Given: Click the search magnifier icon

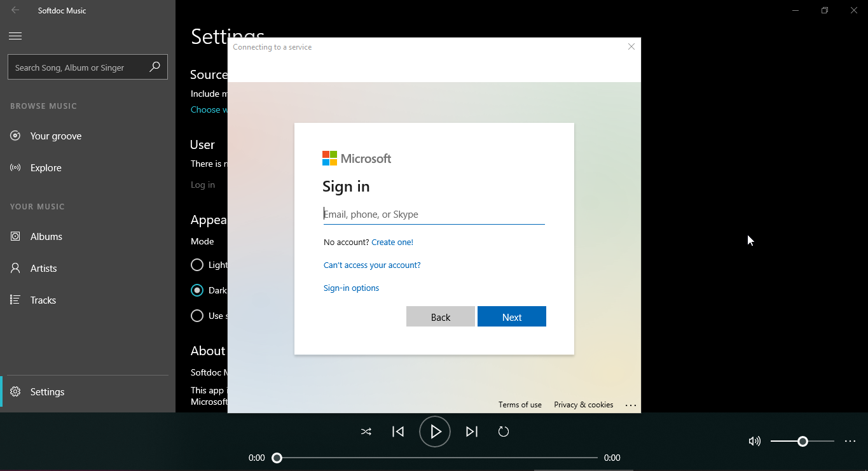Looking at the screenshot, I should point(155,67).
